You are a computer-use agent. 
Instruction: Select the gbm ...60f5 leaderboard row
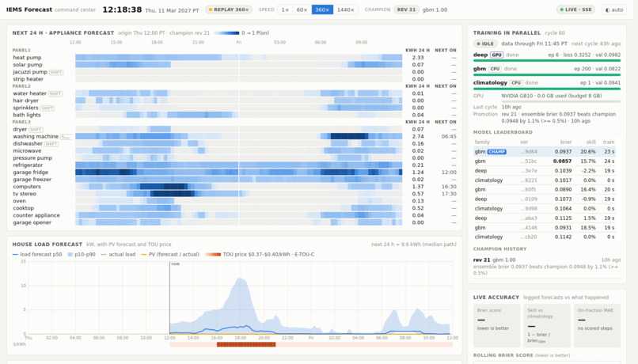pyautogui.click(x=545, y=190)
